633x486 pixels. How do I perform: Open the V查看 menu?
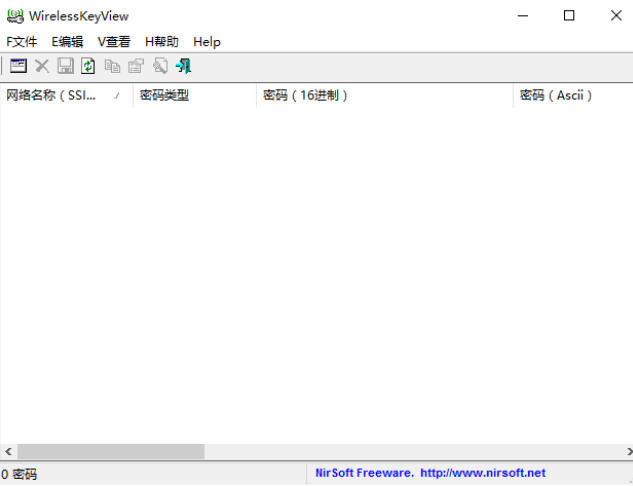114,42
